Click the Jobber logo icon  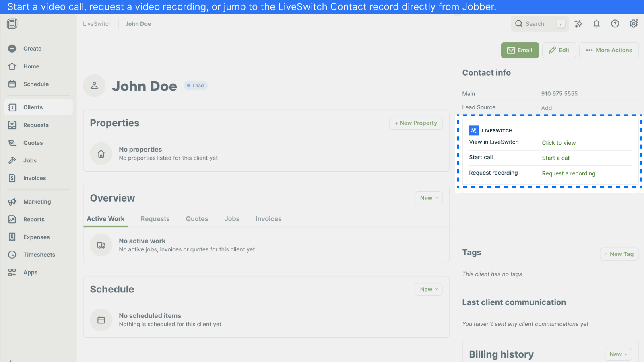tap(12, 24)
